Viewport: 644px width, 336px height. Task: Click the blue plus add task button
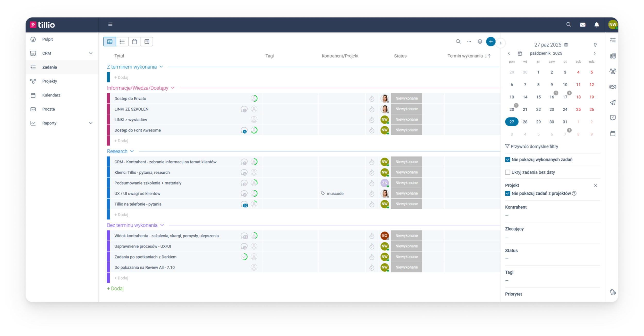click(x=491, y=42)
